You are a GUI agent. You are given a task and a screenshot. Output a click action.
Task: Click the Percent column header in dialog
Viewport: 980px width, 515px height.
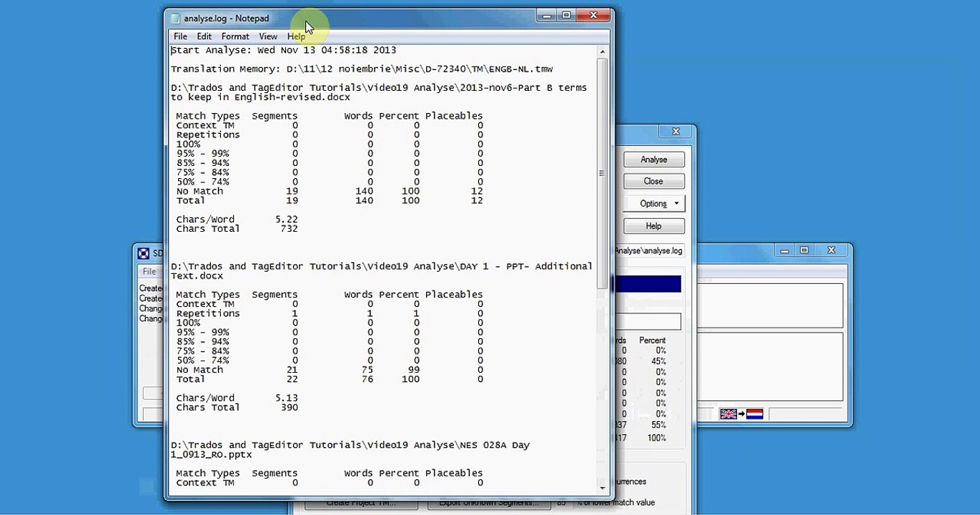[652, 340]
